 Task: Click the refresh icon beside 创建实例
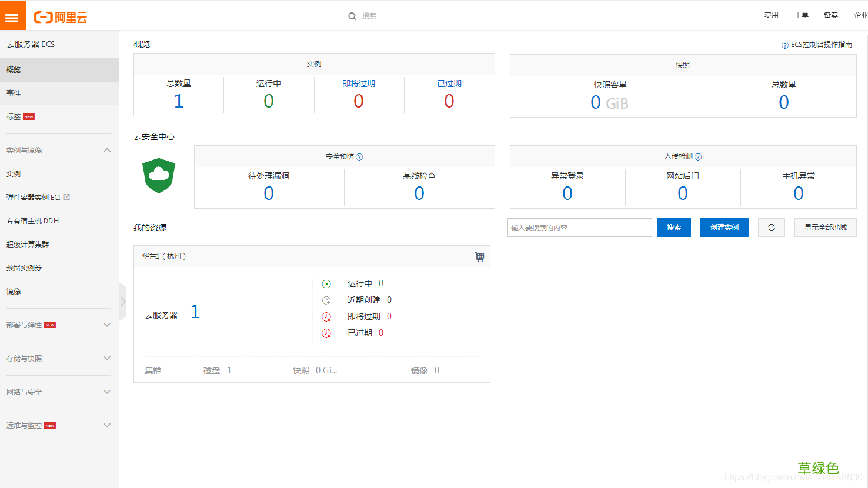[x=771, y=228]
